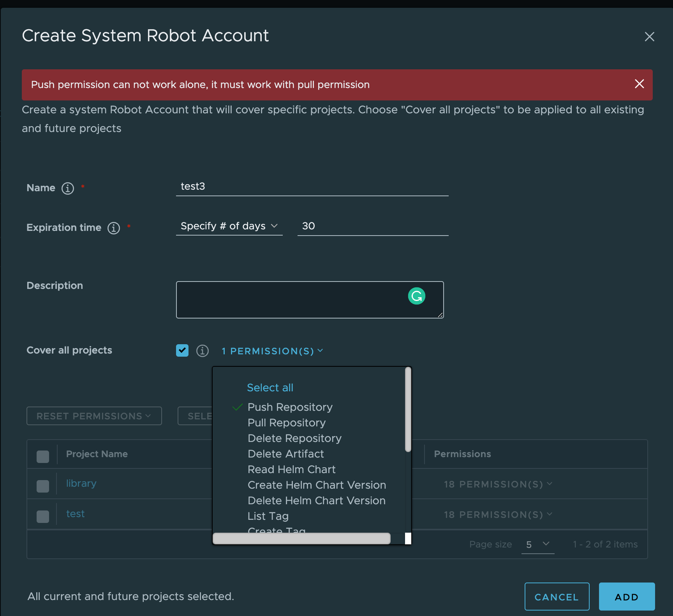The image size is (673, 616).
Task: Click the Name input field containing test3
Action: click(312, 187)
